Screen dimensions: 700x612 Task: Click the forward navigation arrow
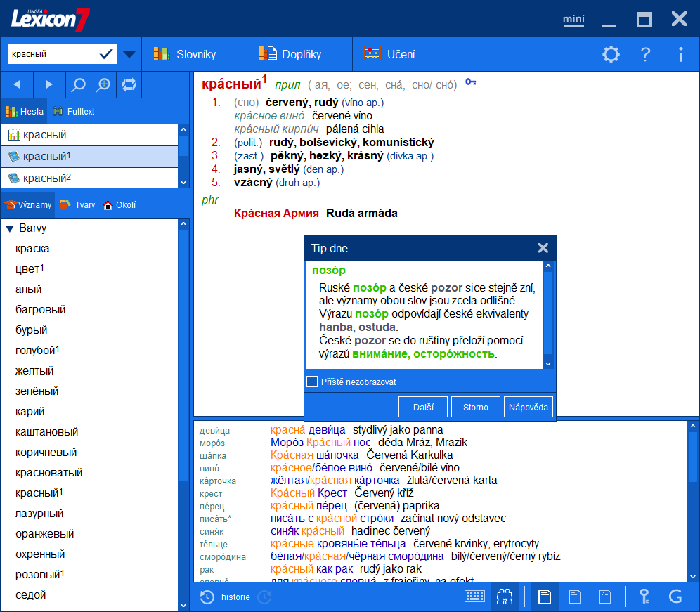[49, 84]
